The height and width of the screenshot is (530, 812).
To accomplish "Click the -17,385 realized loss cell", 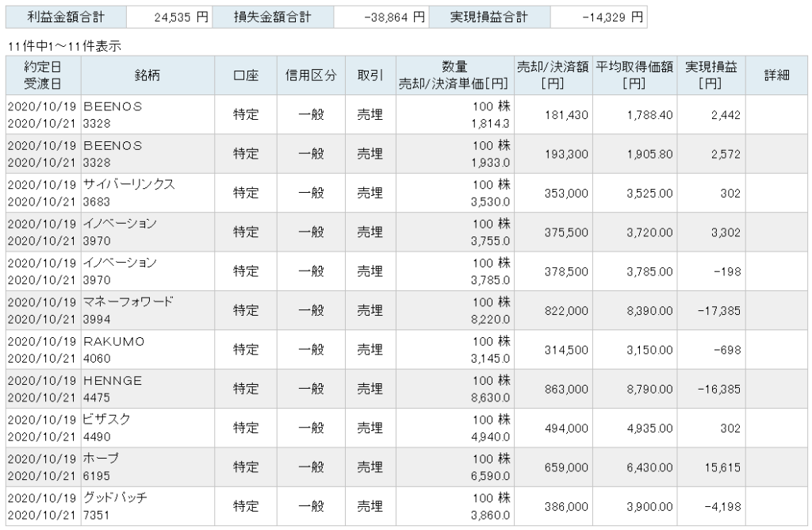I will point(718,310).
